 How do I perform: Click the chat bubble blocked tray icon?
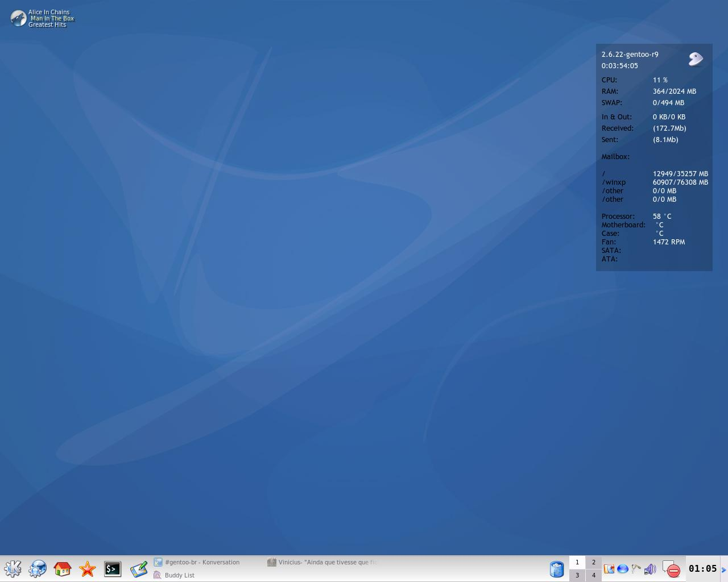[x=671, y=569]
